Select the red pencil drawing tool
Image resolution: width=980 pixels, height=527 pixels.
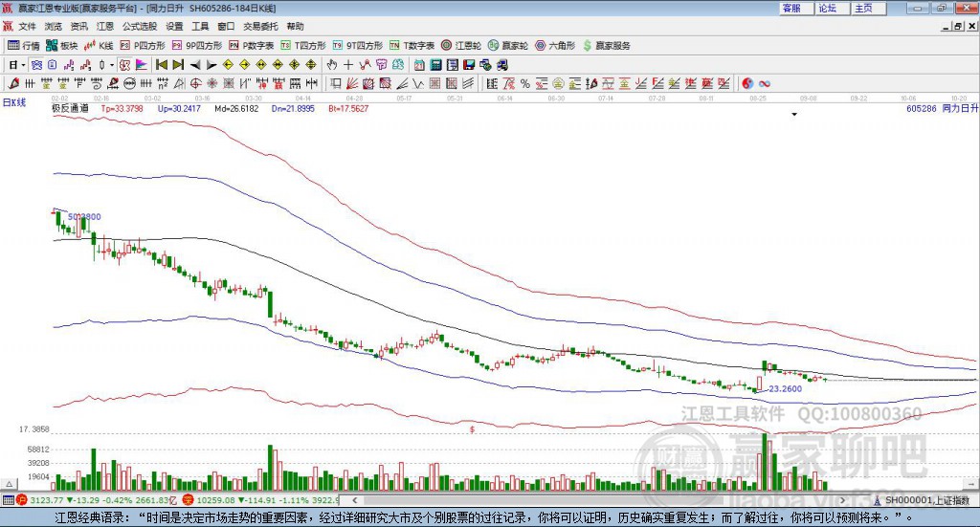(13, 83)
